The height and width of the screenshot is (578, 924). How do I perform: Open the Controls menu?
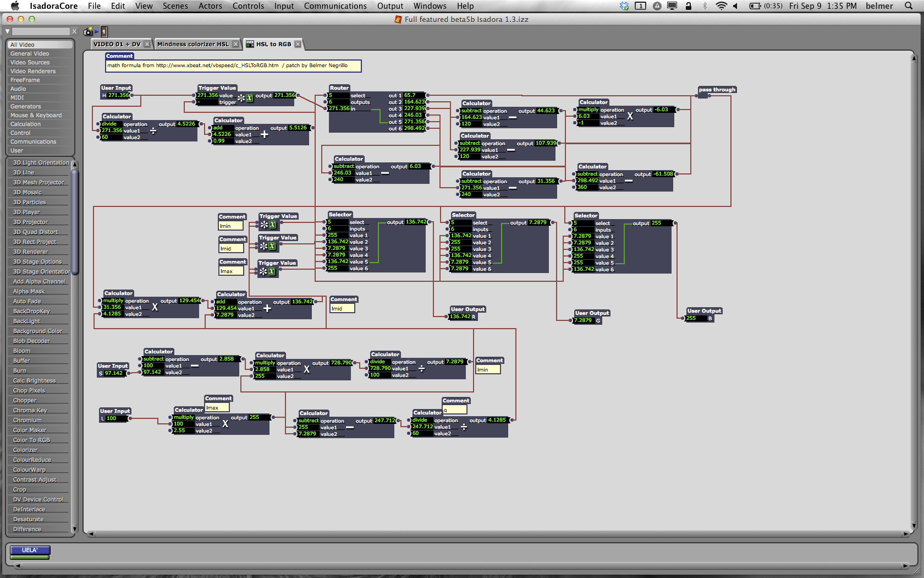pos(248,6)
